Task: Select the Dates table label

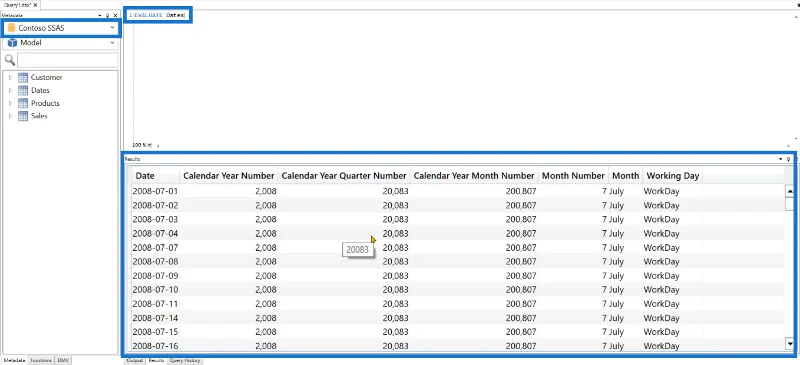Action: point(40,90)
